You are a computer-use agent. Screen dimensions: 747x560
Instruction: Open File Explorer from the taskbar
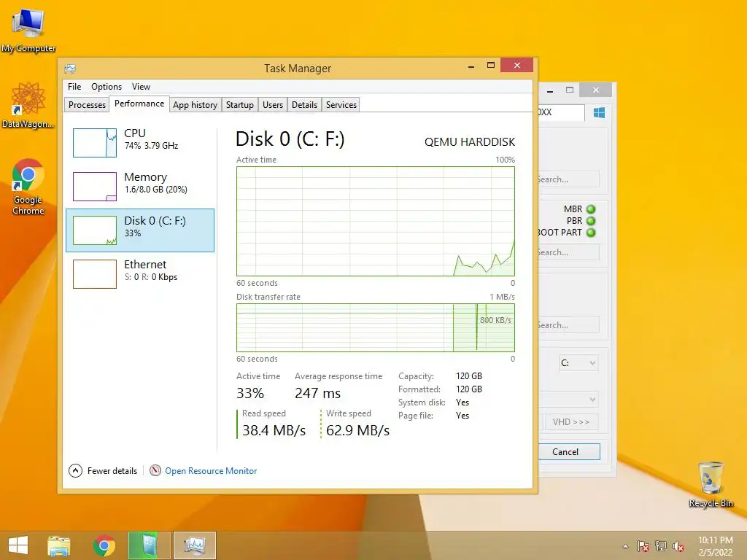pos(59,545)
